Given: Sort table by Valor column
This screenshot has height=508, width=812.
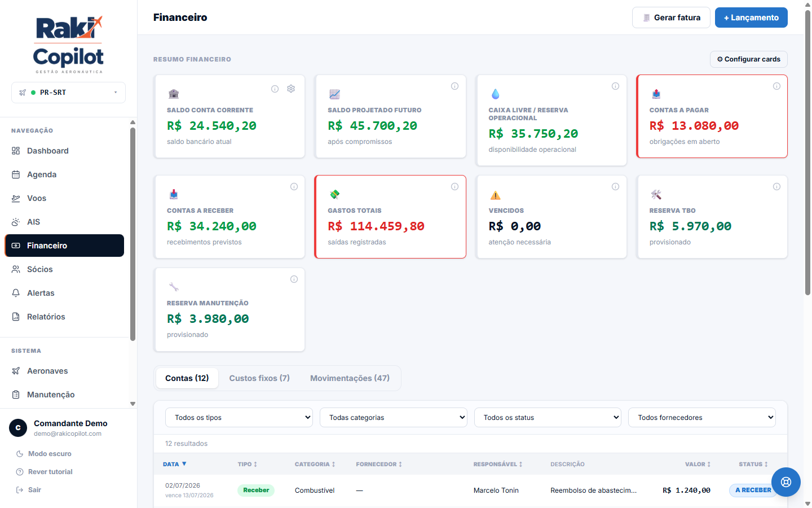Looking at the screenshot, I should coord(698,464).
